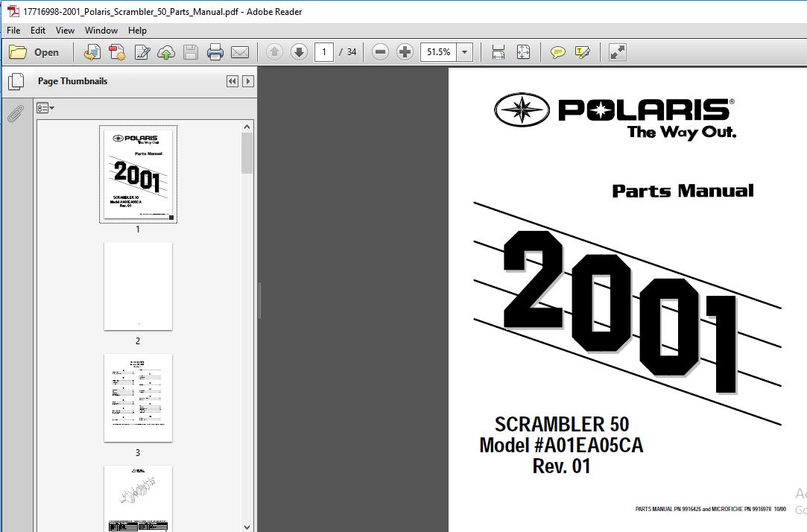807x532 pixels.
Task: Click the "Parts Manual" heading text
Action: click(x=683, y=191)
